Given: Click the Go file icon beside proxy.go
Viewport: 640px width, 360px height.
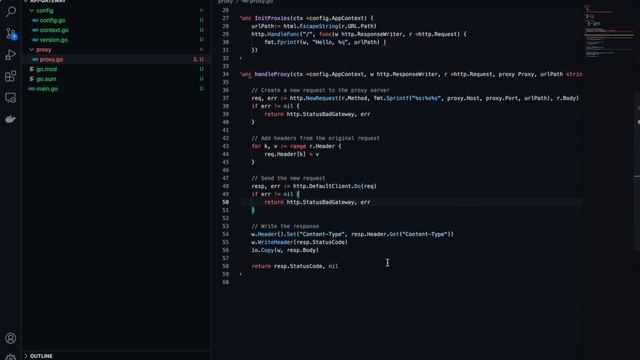Looking at the screenshot, I should coord(35,59).
